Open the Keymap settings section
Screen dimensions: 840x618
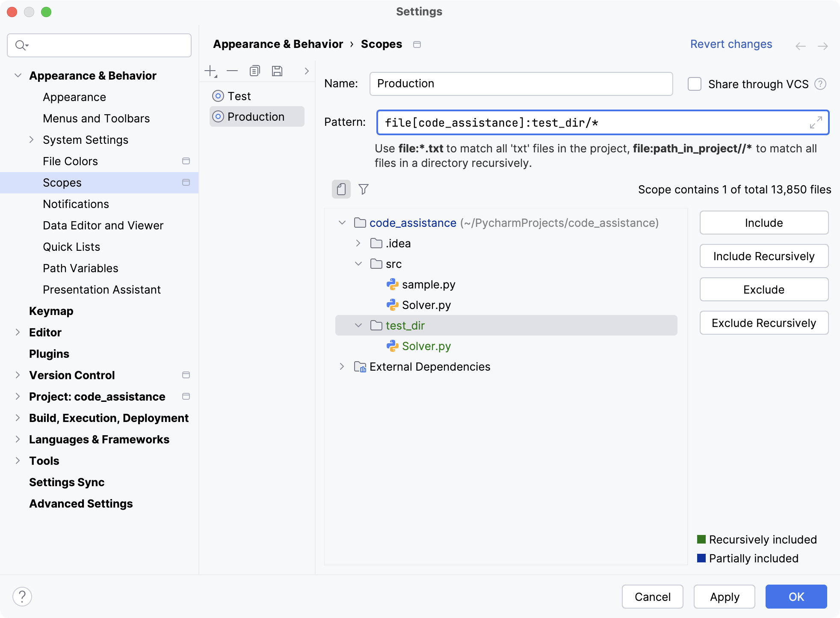pyautogui.click(x=51, y=311)
